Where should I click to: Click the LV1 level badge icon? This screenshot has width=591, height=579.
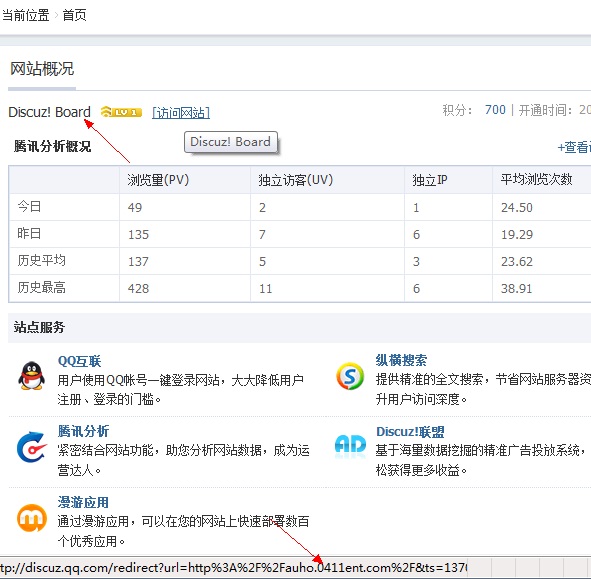pos(121,112)
